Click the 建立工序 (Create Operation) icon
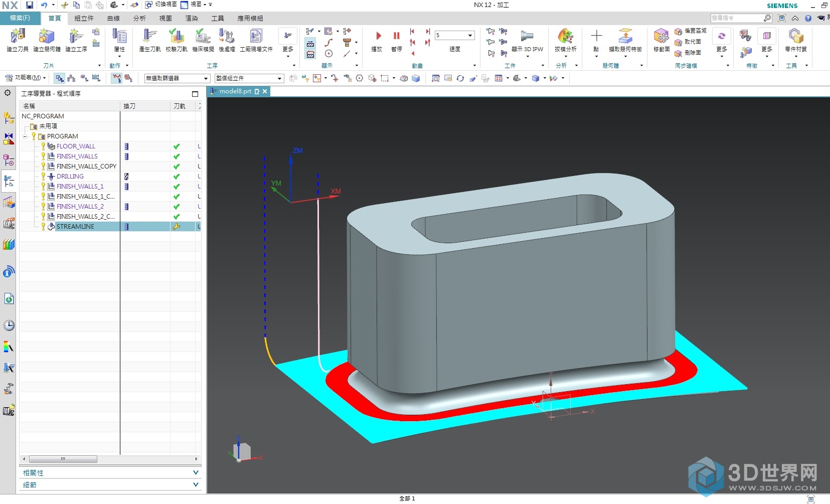The height and width of the screenshot is (504, 830). [x=76, y=37]
